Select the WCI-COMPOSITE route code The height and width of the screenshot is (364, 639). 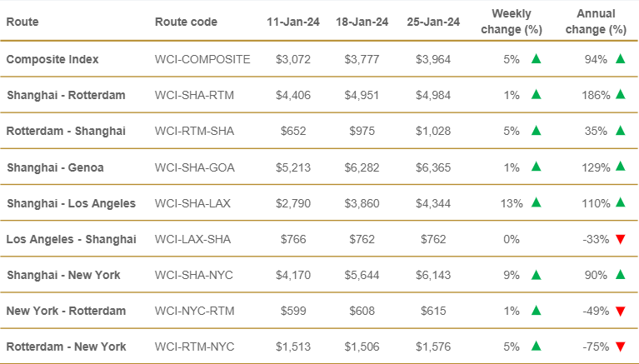click(x=202, y=59)
